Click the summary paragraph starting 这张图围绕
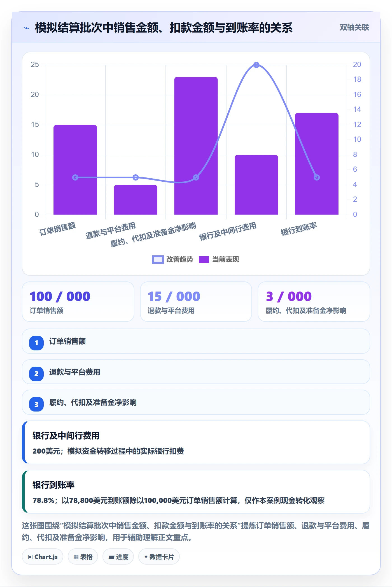This screenshot has height=587, width=392. point(196,531)
